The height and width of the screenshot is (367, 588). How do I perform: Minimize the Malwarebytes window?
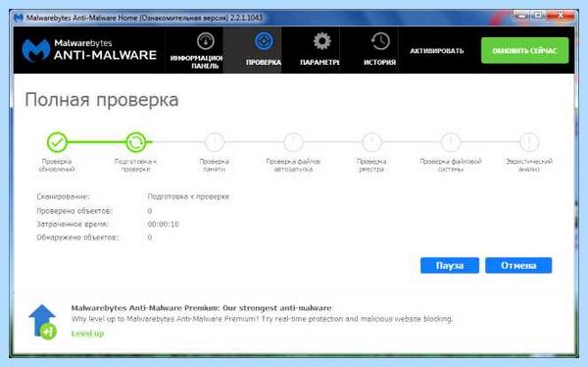pyautogui.click(x=521, y=16)
